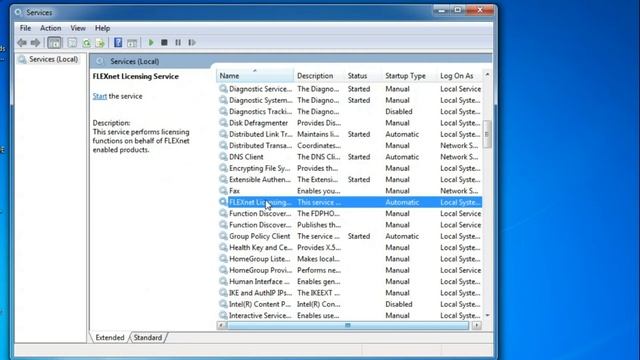
Task: Start the service with green play icon
Action: [151, 42]
